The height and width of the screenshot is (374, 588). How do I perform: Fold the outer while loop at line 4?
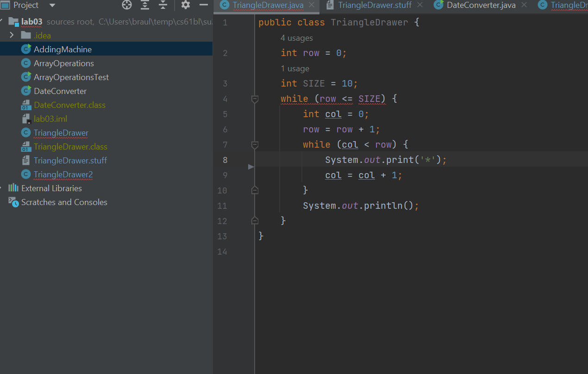coord(255,99)
